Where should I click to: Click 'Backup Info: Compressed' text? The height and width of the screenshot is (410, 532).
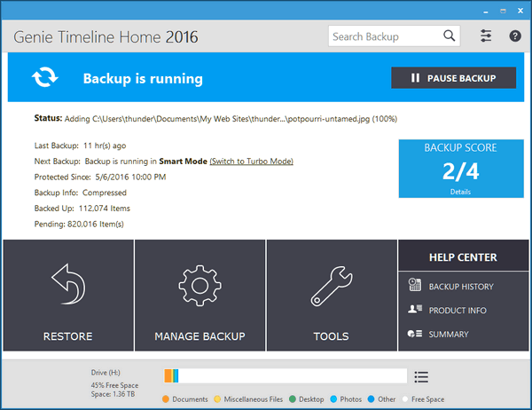click(81, 193)
